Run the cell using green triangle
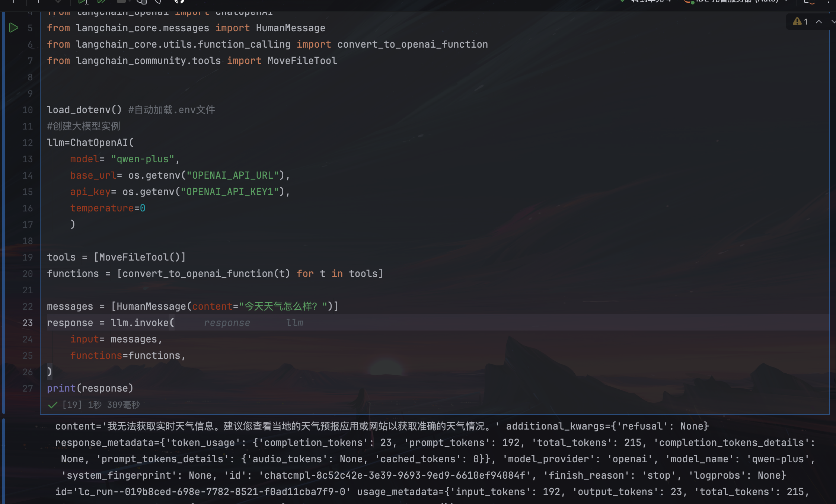 (14, 28)
